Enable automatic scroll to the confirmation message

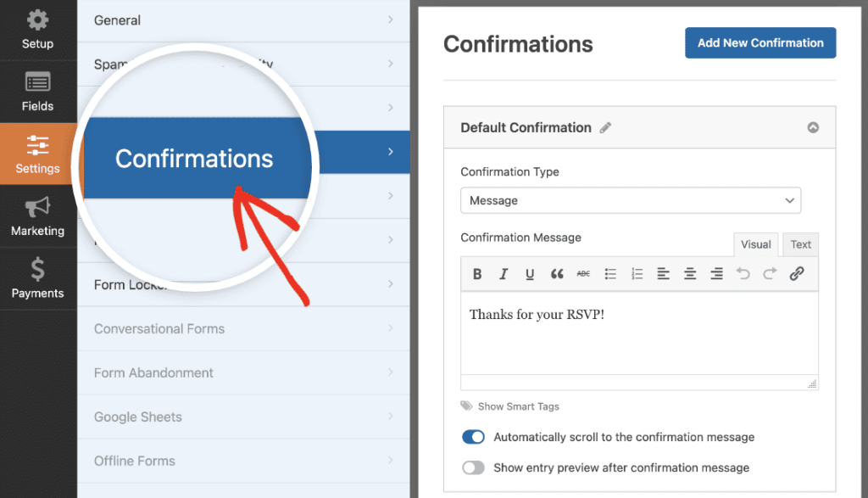473,437
